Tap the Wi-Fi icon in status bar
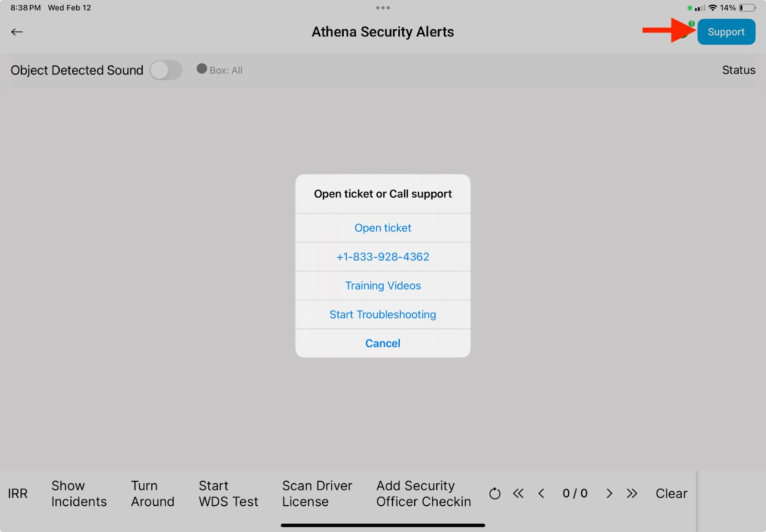766x532 pixels. click(713, 8)
